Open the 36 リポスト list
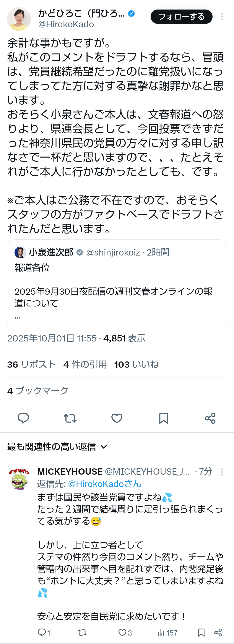Viewport: 234px width, 644px height. pos(32,364)
